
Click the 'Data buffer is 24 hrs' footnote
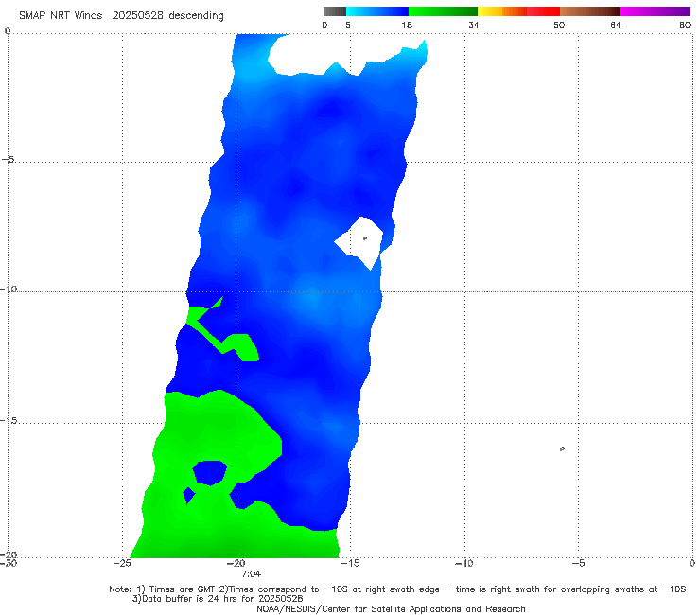point(218,599)
